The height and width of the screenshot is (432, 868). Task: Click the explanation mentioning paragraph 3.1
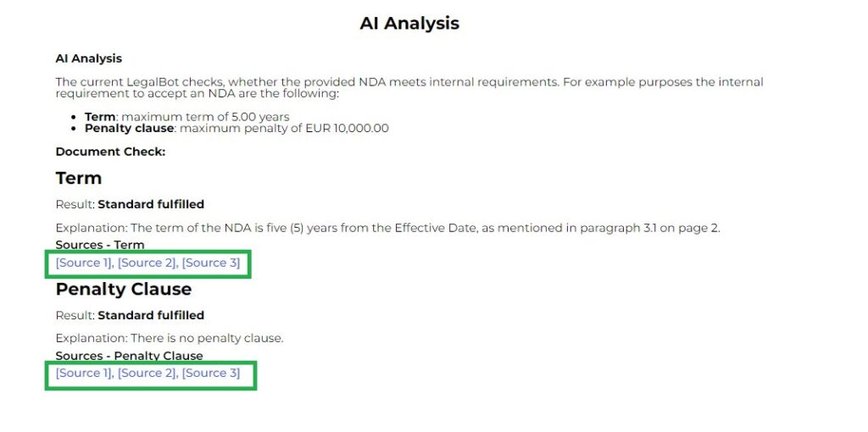pos(387,228)
